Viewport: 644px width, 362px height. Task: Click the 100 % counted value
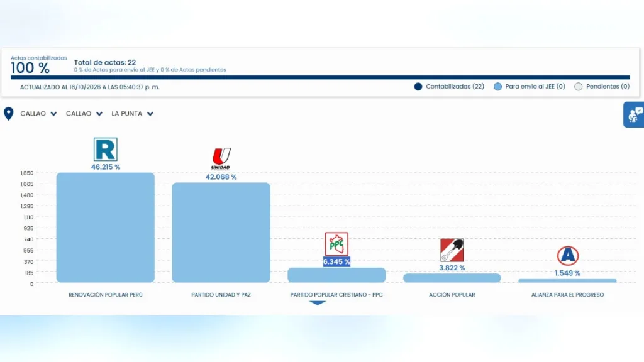coord(30,68)
